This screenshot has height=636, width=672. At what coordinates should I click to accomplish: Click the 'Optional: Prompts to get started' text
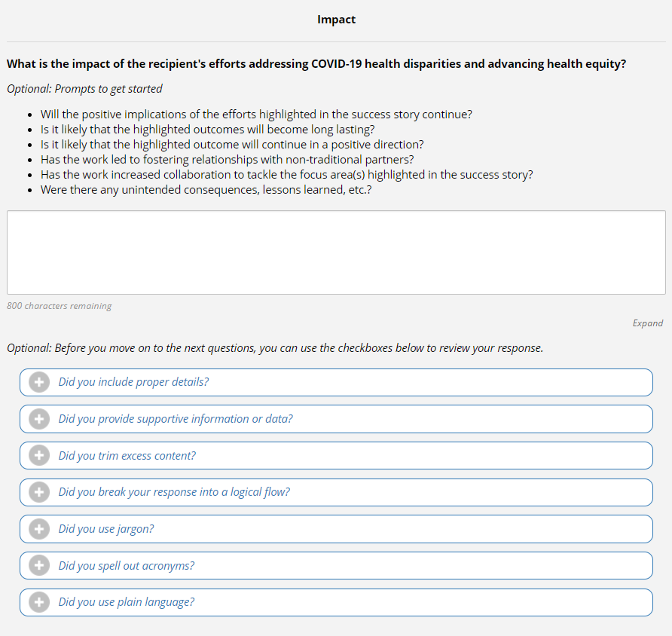84,89
